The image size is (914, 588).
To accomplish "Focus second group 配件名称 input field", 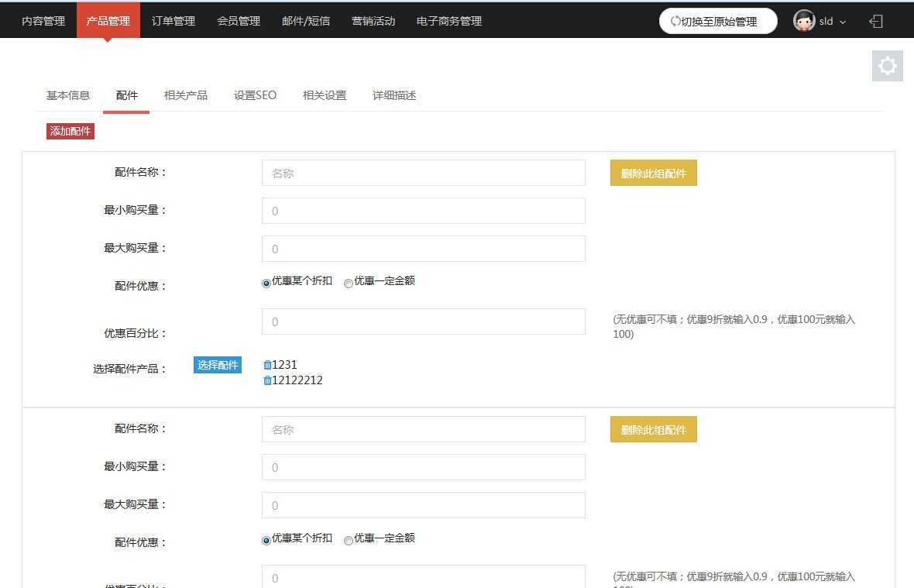I will tap(423, 429).
